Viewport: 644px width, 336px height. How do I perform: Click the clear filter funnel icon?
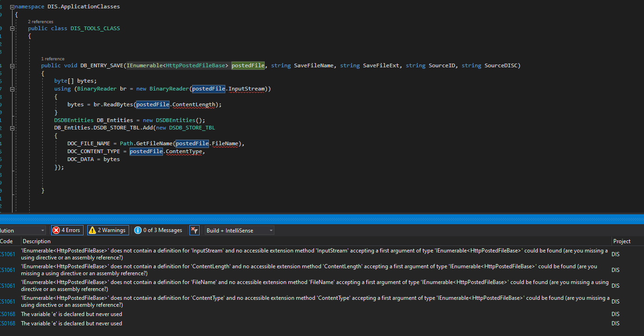point(195,230)
